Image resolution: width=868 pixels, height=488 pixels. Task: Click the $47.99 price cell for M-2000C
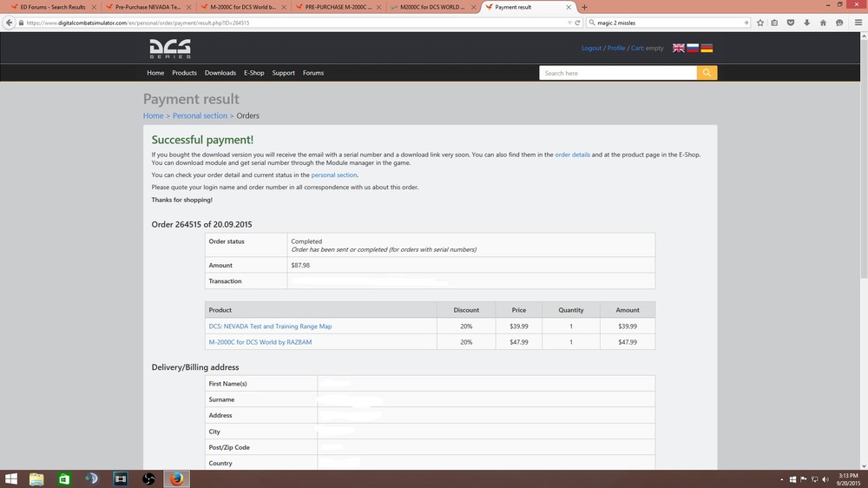[519, 342]
